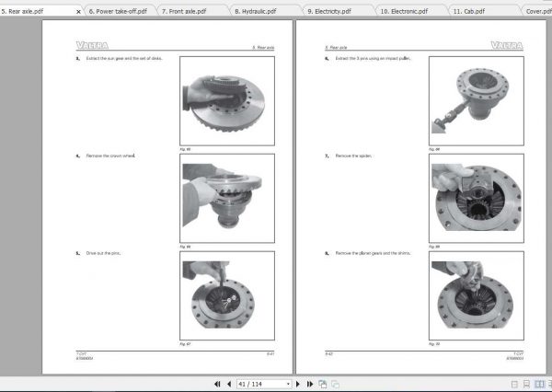This screenshot has height=392, width=552.
Task: Click the crown wheel removal photo, step 4
Action: [x=227, y=198]
